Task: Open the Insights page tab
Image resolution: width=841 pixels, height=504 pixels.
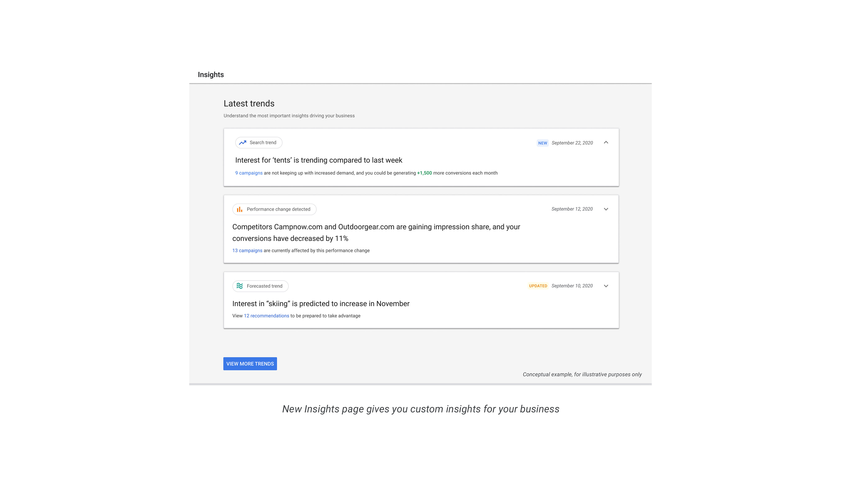Action: click(x=211, y=74)
